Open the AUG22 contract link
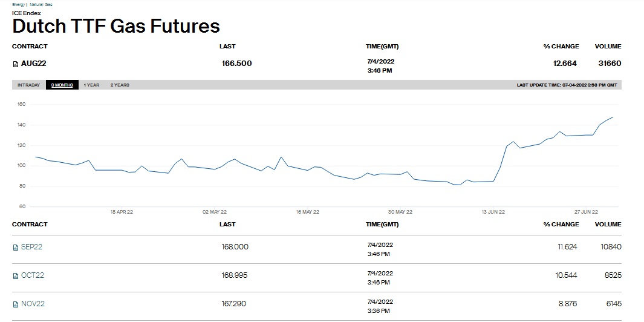 [x=34, y=64]
